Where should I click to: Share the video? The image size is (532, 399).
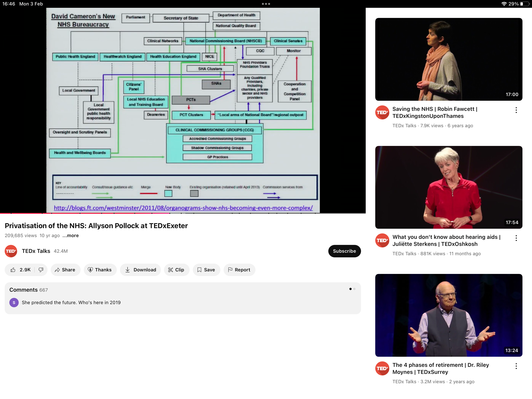tap(65, 270)
